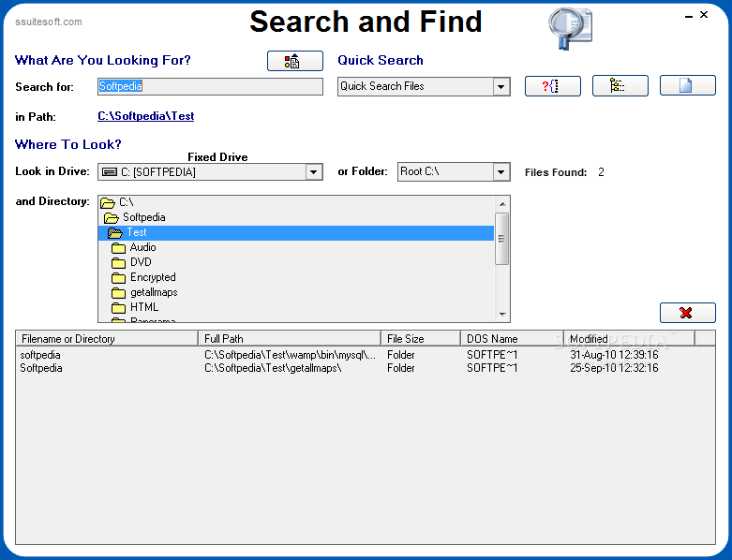Click the Search for input field

210,87
